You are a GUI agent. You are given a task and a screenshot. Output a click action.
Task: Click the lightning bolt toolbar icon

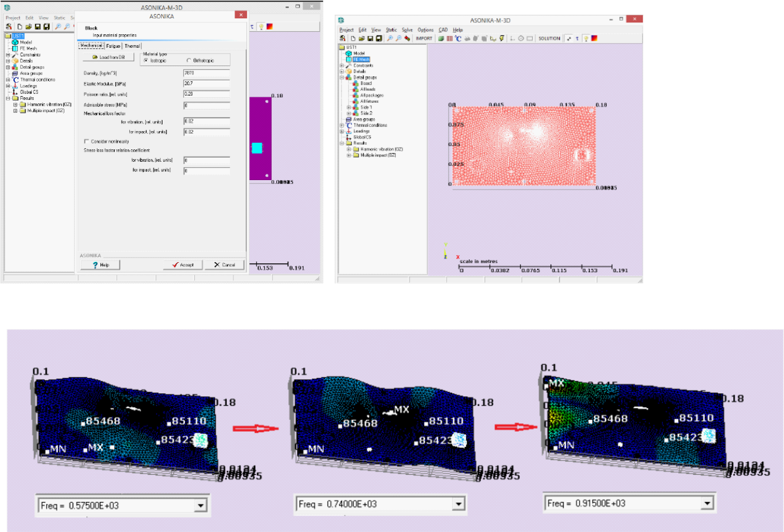tap(502, 38)
